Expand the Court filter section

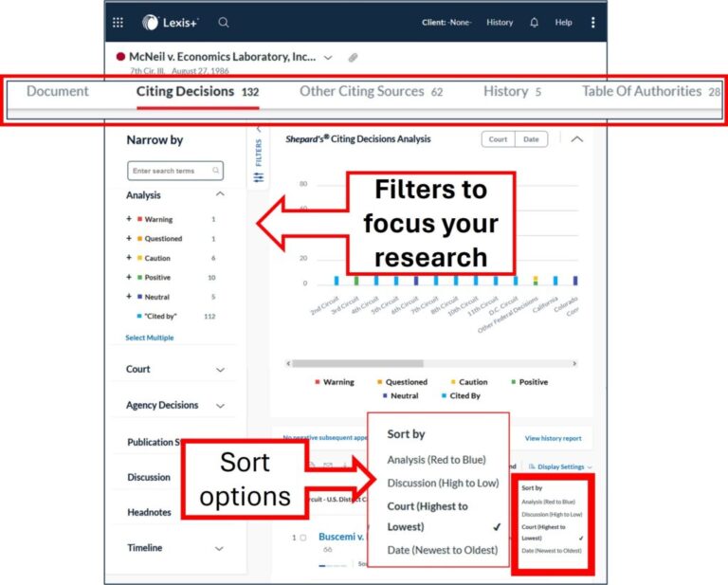point(220,370)
